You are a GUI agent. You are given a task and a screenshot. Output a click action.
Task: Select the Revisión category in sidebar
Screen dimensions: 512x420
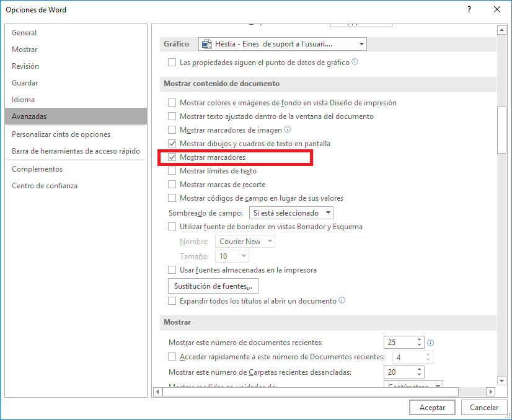pos(25,66)
